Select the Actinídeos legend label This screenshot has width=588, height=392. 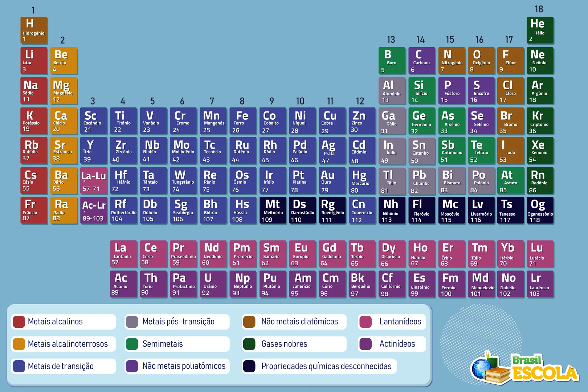click(397, 344)
